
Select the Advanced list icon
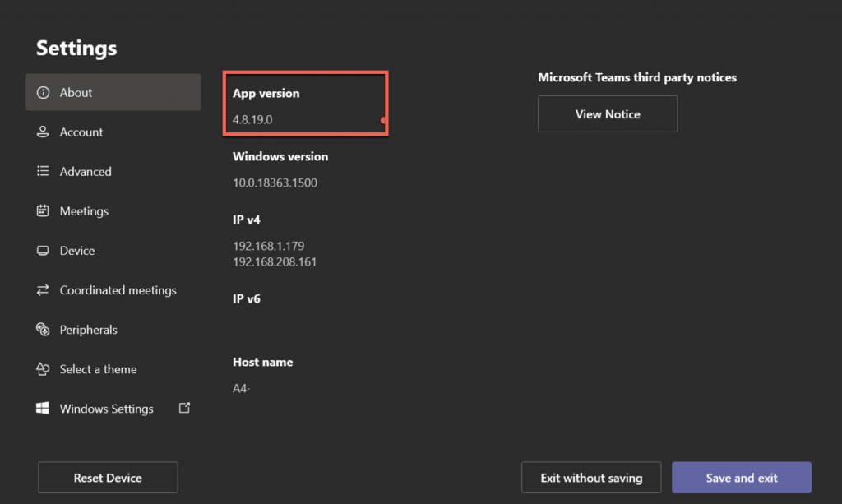click(x=44, y=172)
